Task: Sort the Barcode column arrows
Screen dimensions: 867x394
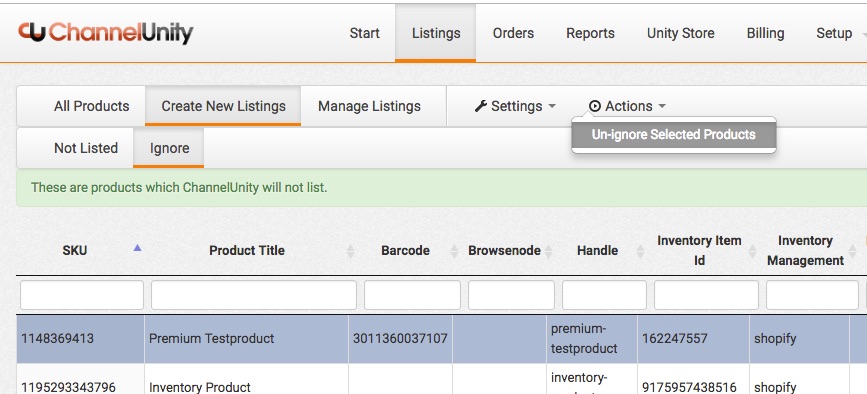Action: (454, 251)
